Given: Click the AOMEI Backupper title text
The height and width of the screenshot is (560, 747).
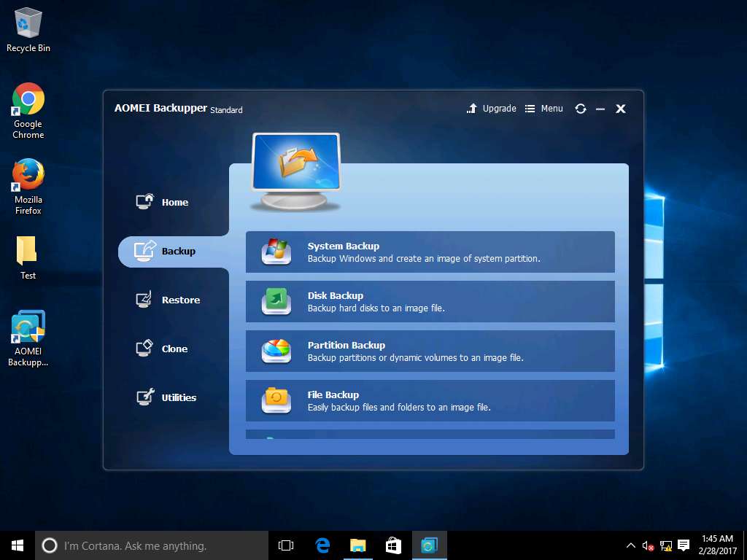Looking at the screenshot, I should pos(160,108).
